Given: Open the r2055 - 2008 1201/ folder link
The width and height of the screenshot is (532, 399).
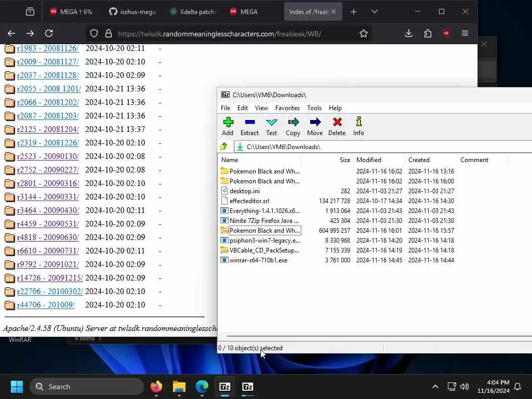Looking at the screenshot, I should pyautogui.click(x=49, y=88).
